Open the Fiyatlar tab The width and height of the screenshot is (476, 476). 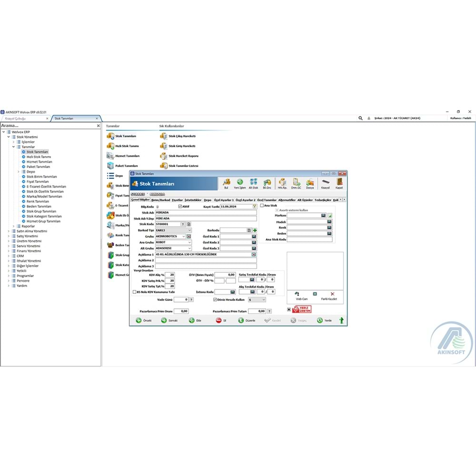click(177, 200)
